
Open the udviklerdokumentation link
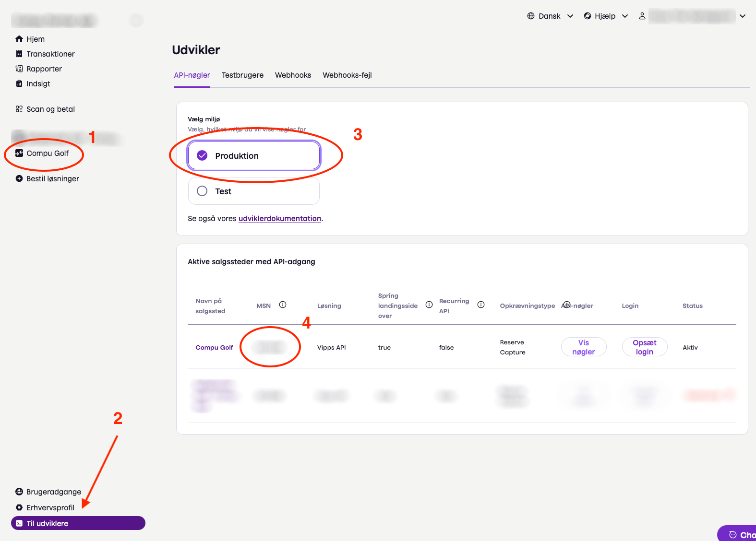[280, 219]
